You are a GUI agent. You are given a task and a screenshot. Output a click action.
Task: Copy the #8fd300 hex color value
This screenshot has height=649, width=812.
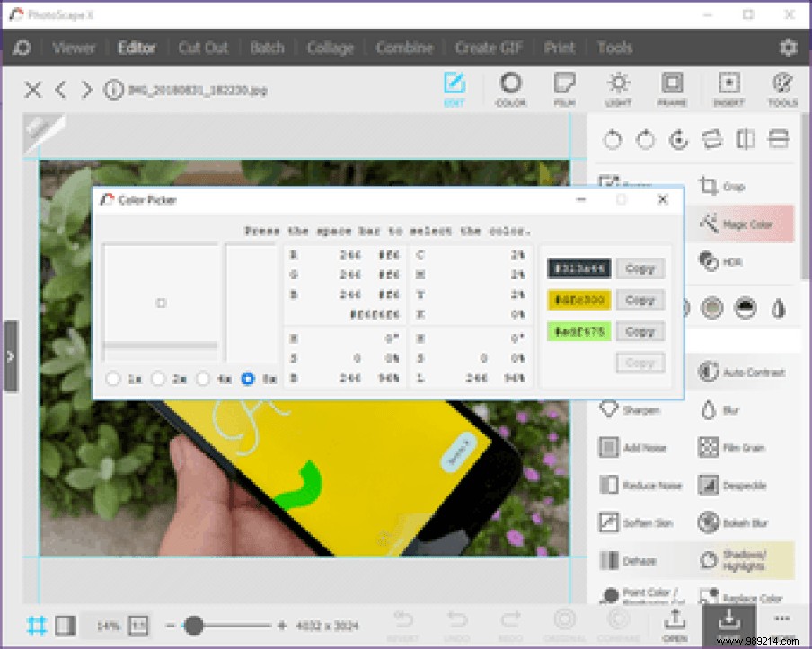(640, 300)
